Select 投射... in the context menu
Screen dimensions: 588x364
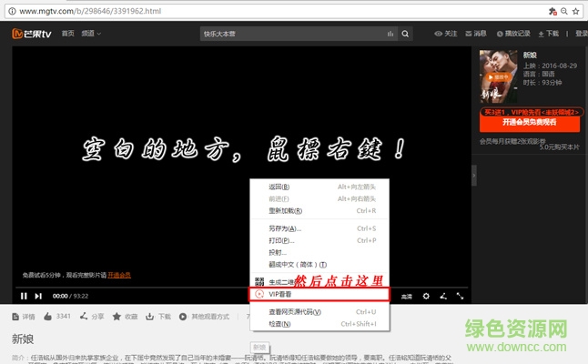(319, 253)
